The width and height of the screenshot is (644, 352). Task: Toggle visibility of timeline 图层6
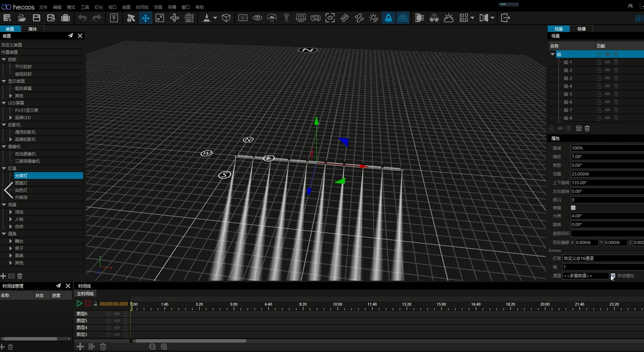tap(117, 314)
